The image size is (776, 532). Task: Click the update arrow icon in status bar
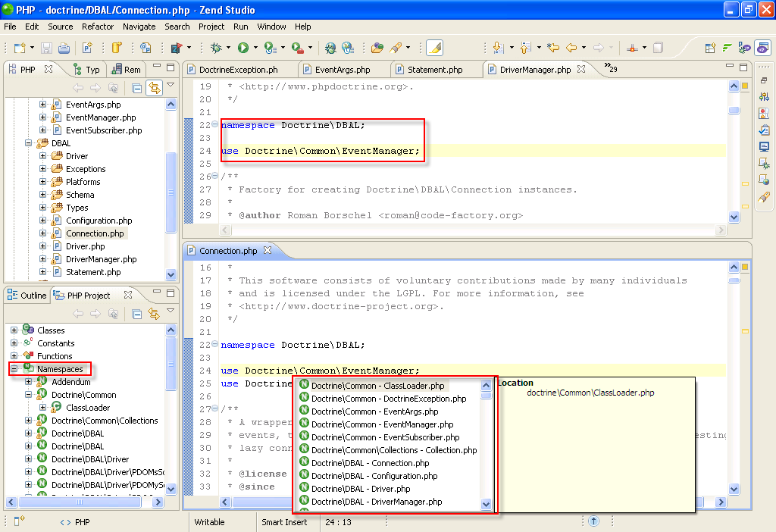(594, 521)
